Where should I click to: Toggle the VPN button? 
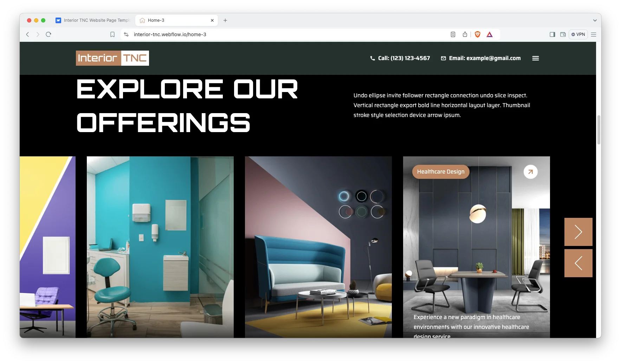578,34
